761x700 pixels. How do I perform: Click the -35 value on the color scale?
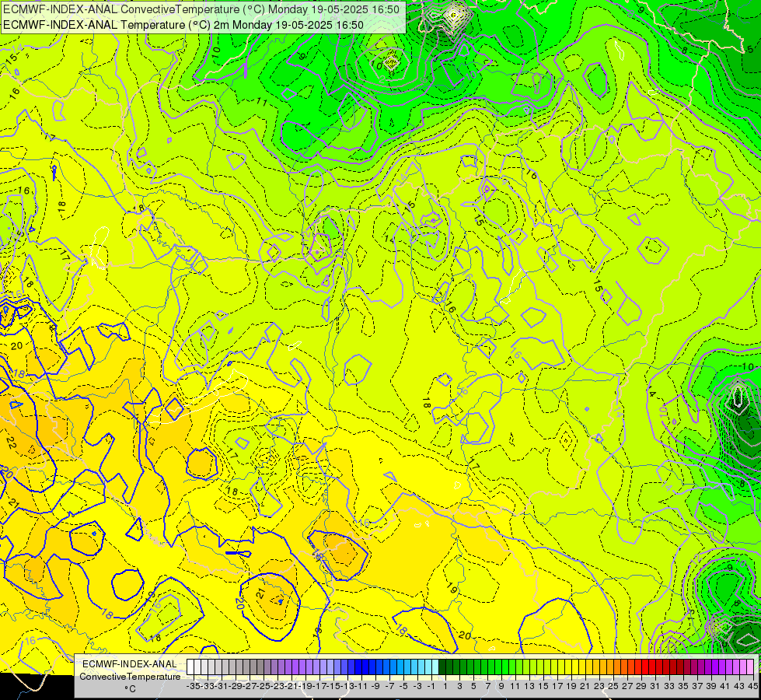click(x=193, y=686)
